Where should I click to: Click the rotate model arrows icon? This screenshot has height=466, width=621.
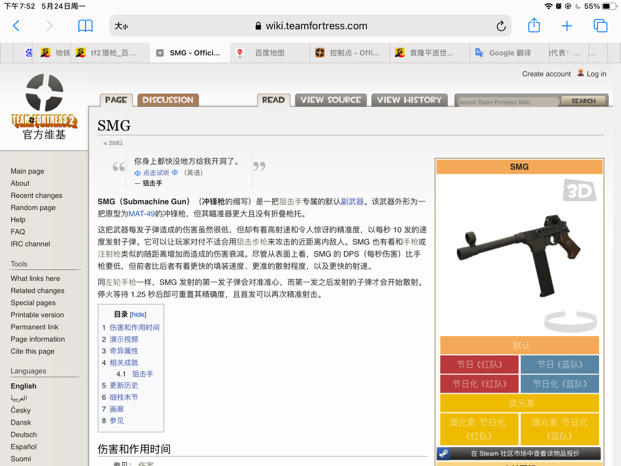pyautogui.click(x=570, y=321)
